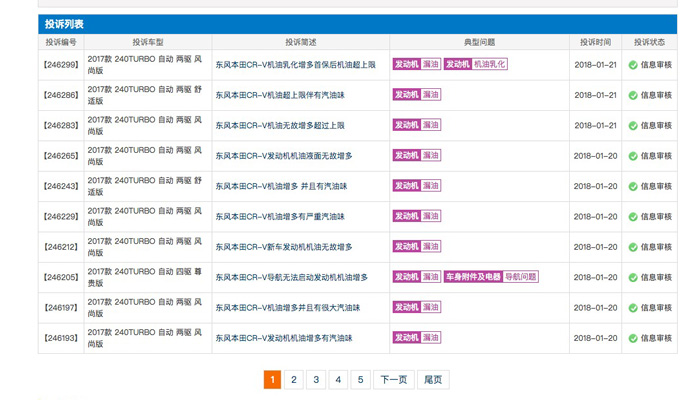700x400 pixels.
Task: Click 下一页 next page button
Action: [x=393, y=380]
